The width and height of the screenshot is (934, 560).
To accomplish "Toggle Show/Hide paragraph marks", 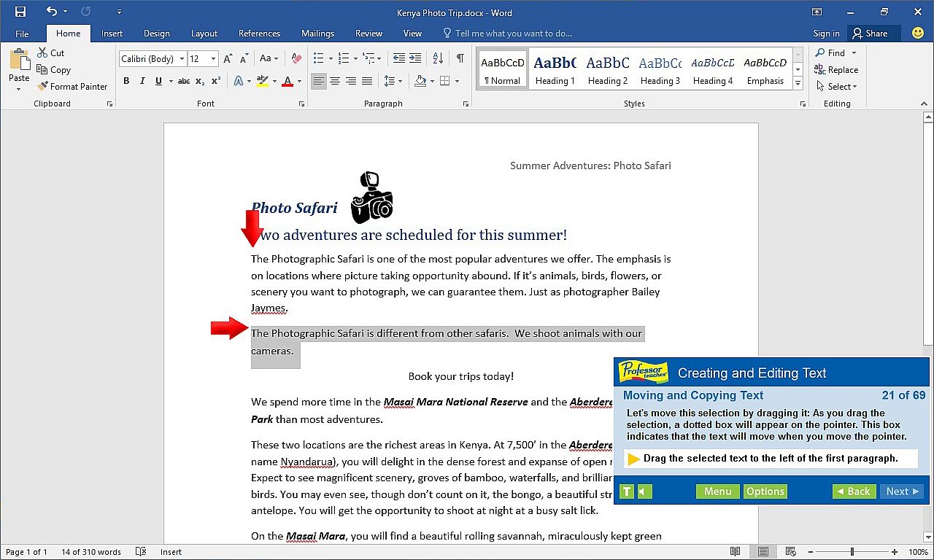I will pyautogui.click(x=460, y=58).
